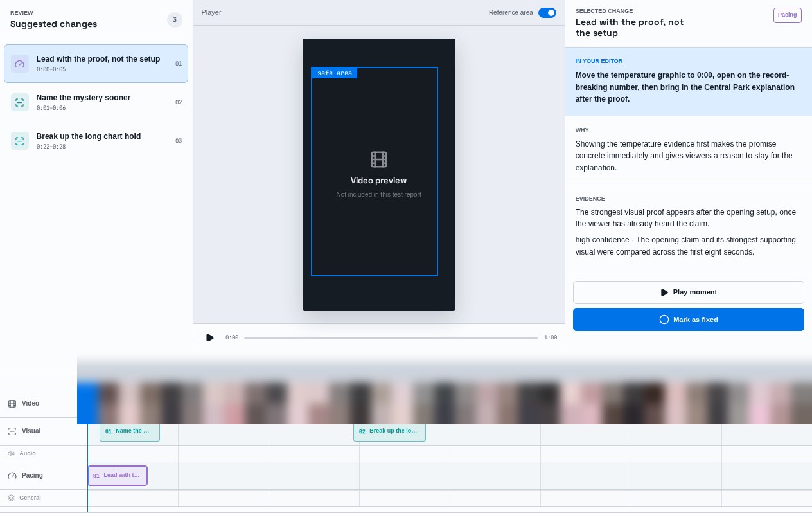Click the General track label
Viewport: 812px width, 513px height.
pos(30,498)
